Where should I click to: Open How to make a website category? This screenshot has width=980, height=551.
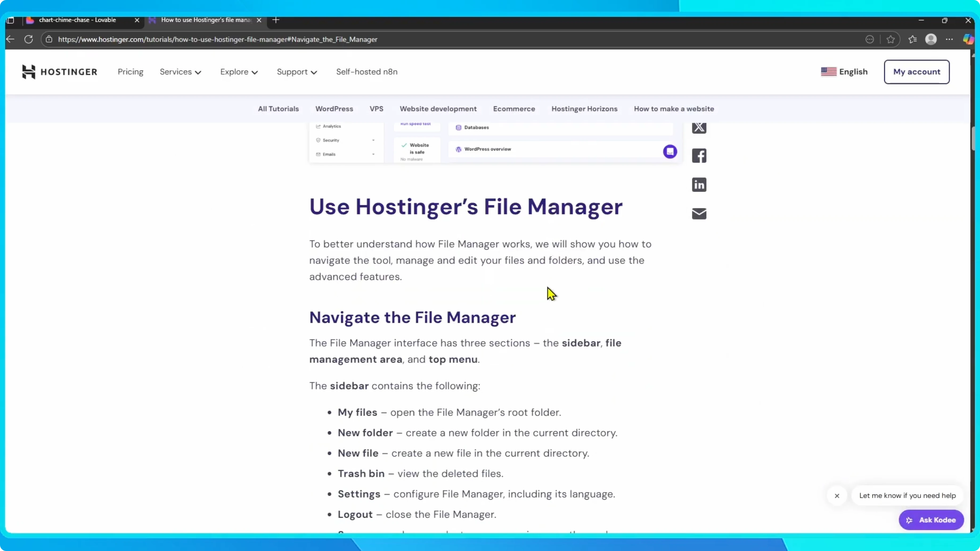click(x=674, y=109)
